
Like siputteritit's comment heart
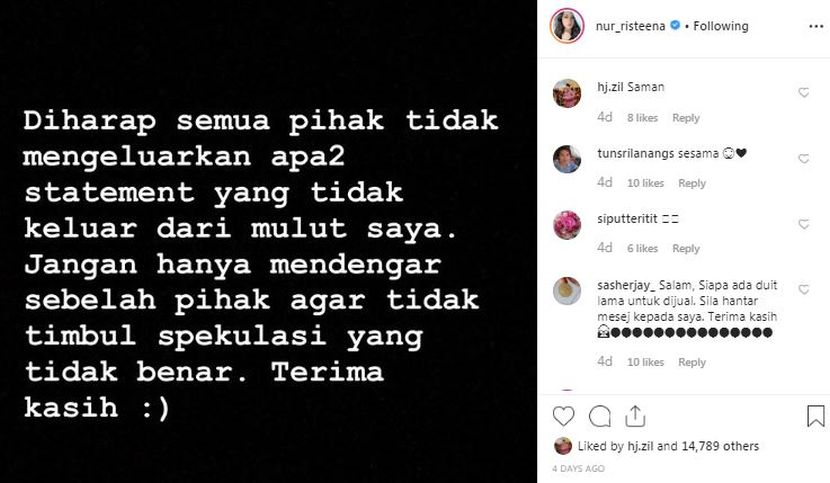[804, 224]
